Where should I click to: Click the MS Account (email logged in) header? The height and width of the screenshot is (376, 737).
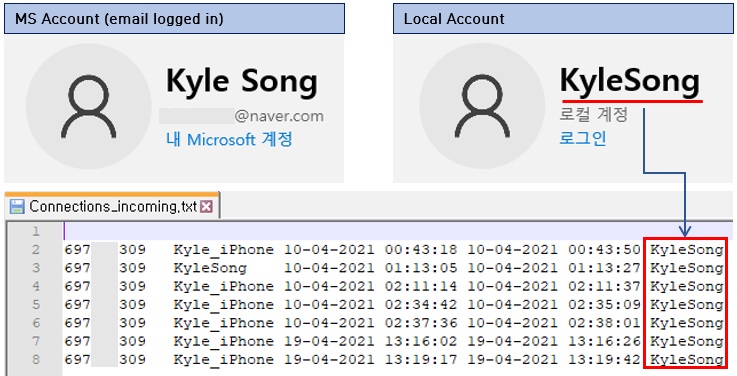point(174,19)
